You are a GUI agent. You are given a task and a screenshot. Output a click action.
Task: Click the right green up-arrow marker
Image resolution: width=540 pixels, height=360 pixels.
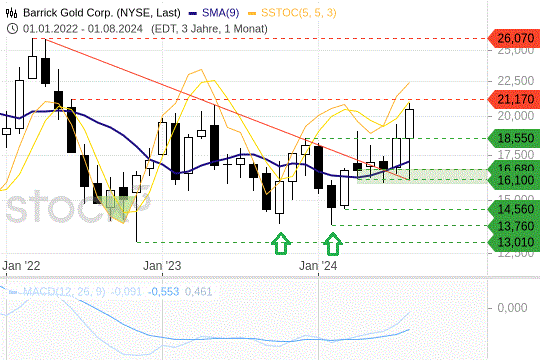click(333, 244)
